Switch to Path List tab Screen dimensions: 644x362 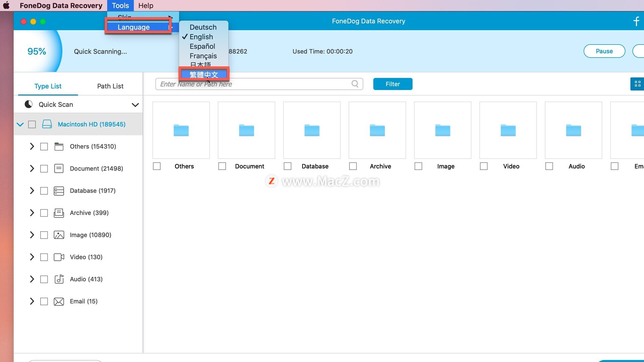pos(110,86)
